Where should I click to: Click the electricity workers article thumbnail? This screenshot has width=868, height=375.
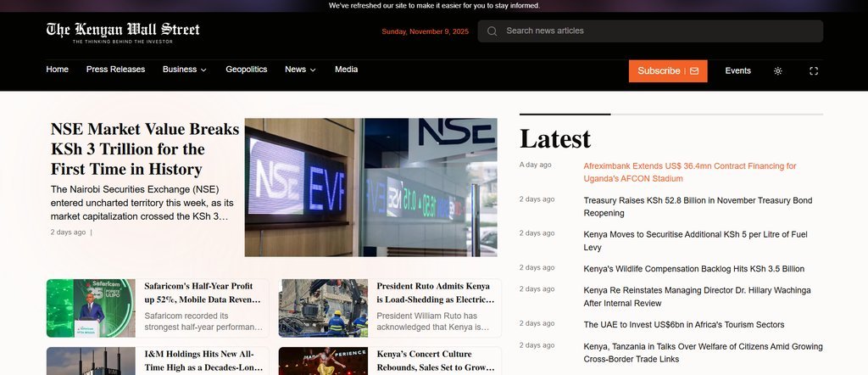[323, 308]
